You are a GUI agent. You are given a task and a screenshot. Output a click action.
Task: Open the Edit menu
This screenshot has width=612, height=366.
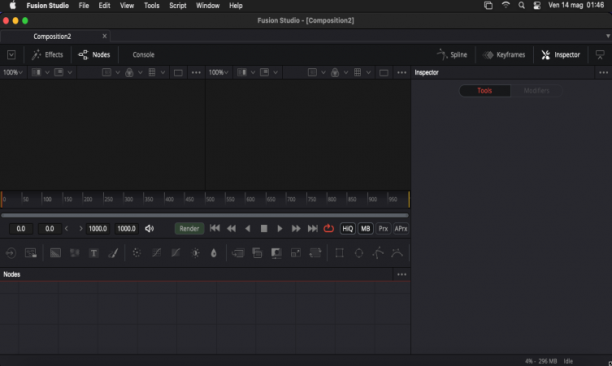[x=104, y=5]
